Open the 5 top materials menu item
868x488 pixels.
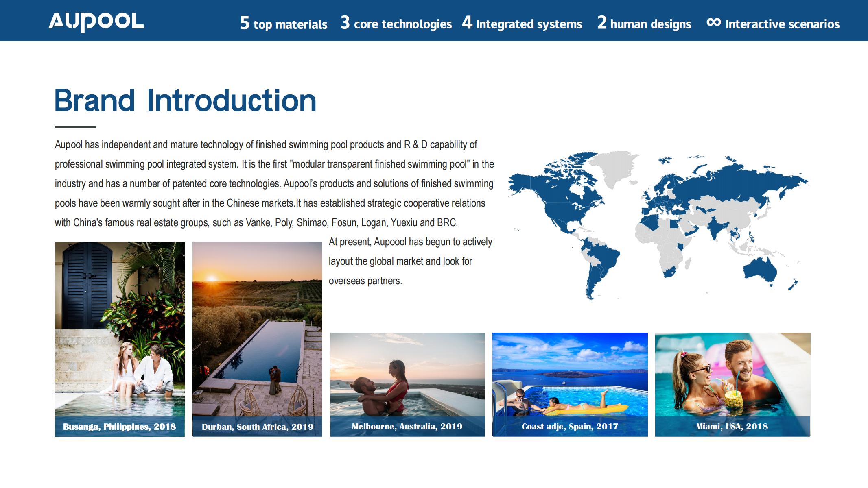[x=283, y=23]
